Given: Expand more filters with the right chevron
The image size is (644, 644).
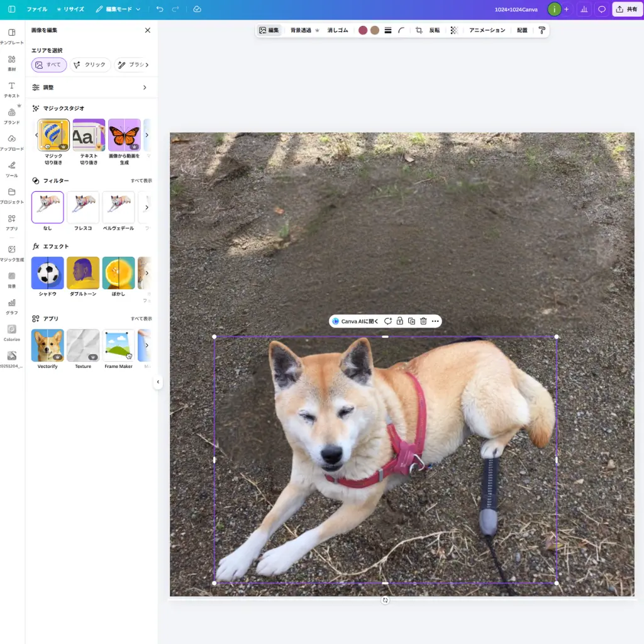Looking at the screenshot, I should click(x=147, y=206).
